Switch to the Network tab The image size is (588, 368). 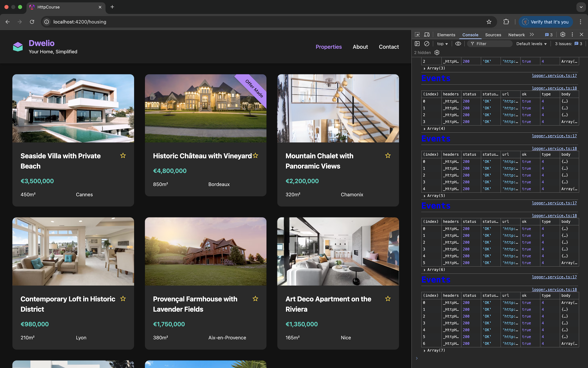click(516, 35)
